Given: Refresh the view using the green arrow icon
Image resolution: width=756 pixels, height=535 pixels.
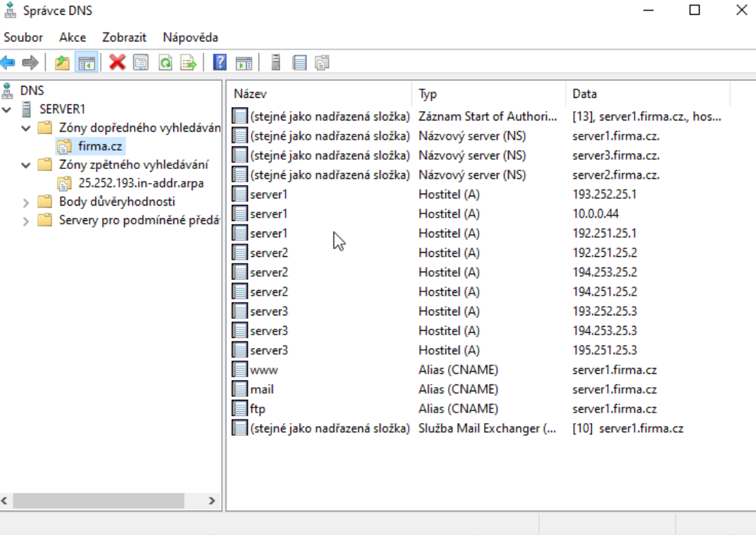Looking at the screenshot, I should tap(166, 63).
